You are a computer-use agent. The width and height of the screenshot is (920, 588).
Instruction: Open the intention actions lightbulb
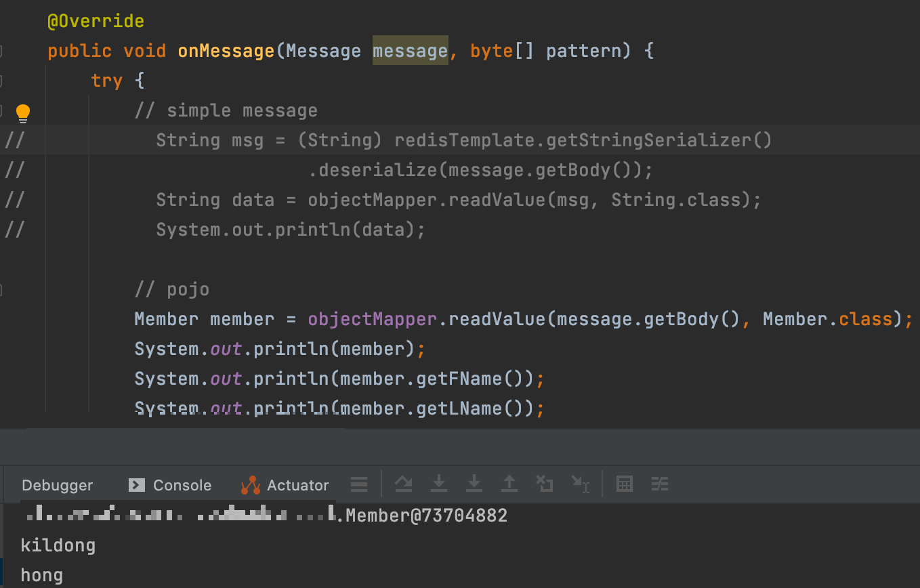click(x=23, y=112)
